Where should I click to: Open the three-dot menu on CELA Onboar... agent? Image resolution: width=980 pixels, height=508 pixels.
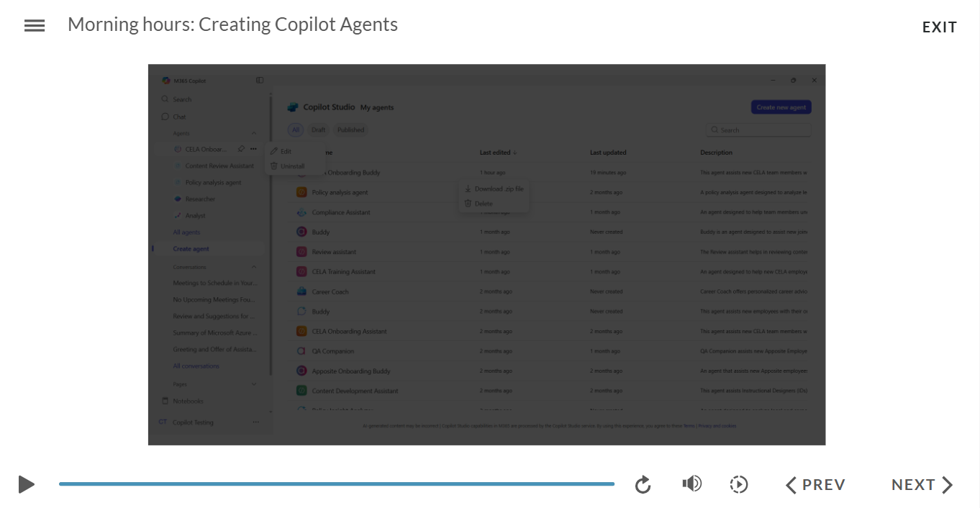253,149
